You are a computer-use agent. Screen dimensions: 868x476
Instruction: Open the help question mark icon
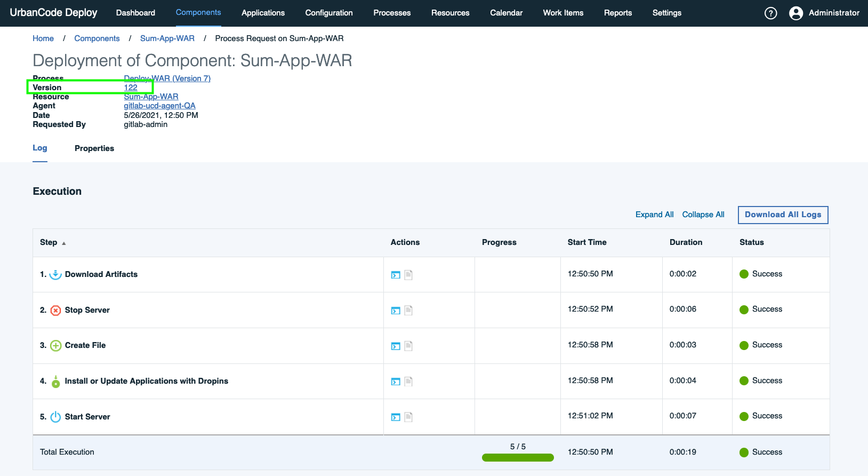click(x=770, y=13)
